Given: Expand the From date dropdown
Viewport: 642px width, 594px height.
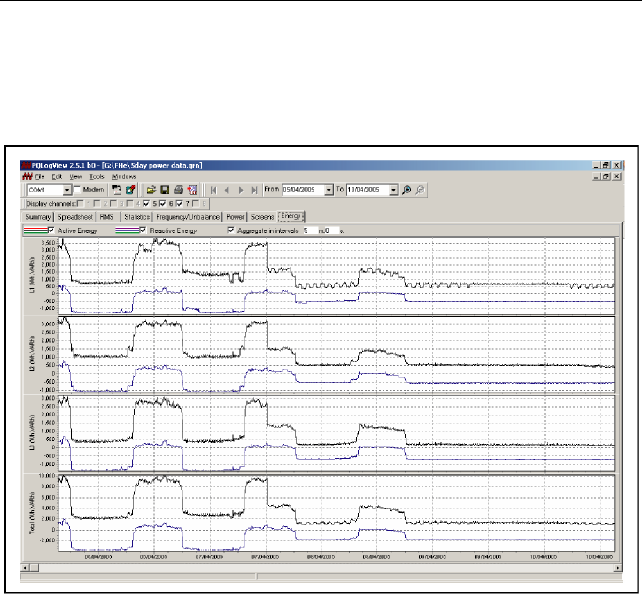Looking at the screenshot, I should (x=329, y=188).
